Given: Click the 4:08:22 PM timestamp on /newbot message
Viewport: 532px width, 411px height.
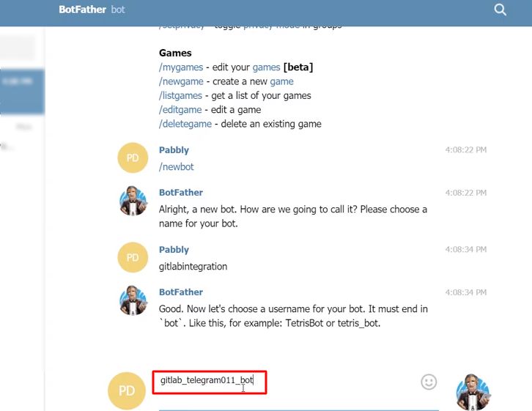Looking at the screenshot, I should [466, 150].
